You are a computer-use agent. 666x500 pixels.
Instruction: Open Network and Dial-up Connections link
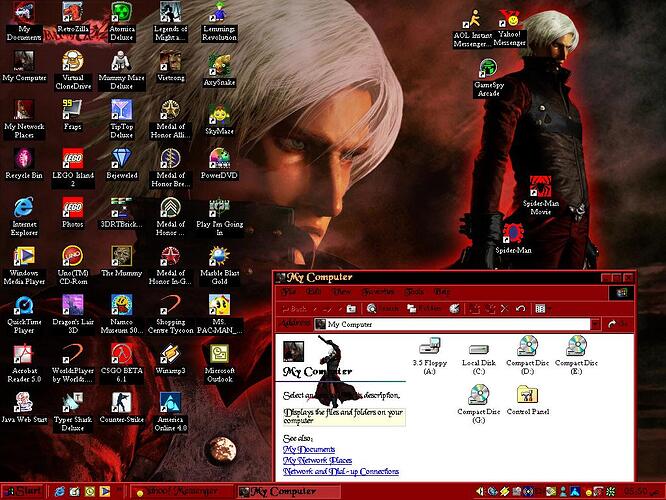(x=341, y=472)
